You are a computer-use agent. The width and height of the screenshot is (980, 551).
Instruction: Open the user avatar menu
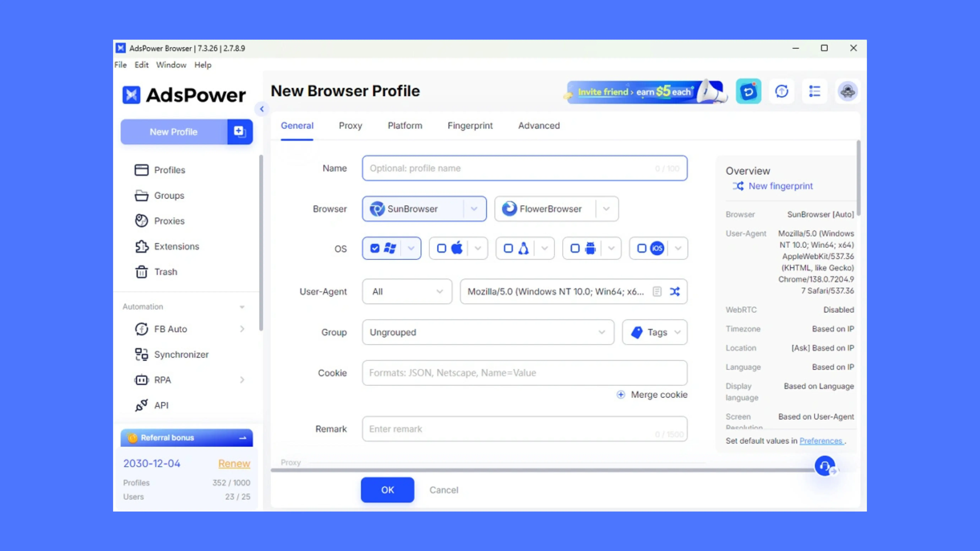847,91
